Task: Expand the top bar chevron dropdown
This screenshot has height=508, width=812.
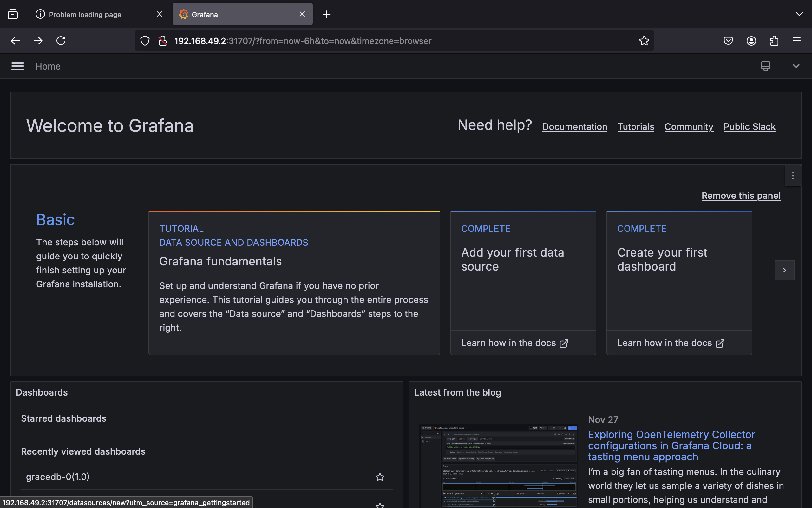Action: point(796,66)
